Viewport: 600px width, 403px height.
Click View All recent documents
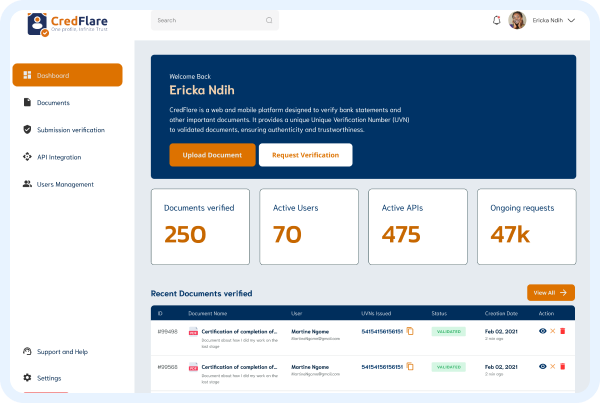(551, 293)
